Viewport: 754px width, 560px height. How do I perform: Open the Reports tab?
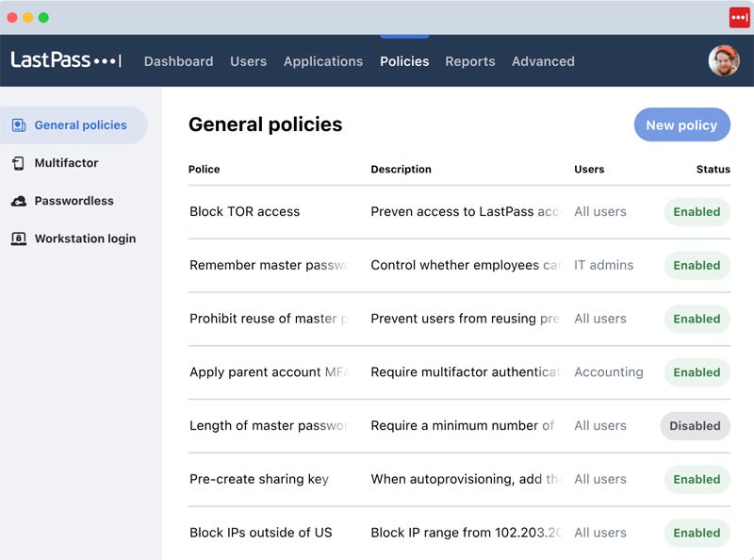tap(469, 61)
